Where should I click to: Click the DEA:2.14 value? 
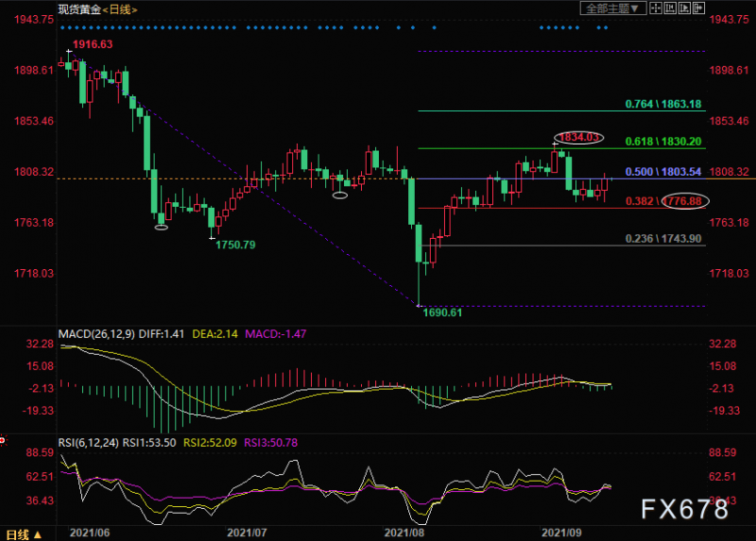pyautogui.click(x=215, y=334)
